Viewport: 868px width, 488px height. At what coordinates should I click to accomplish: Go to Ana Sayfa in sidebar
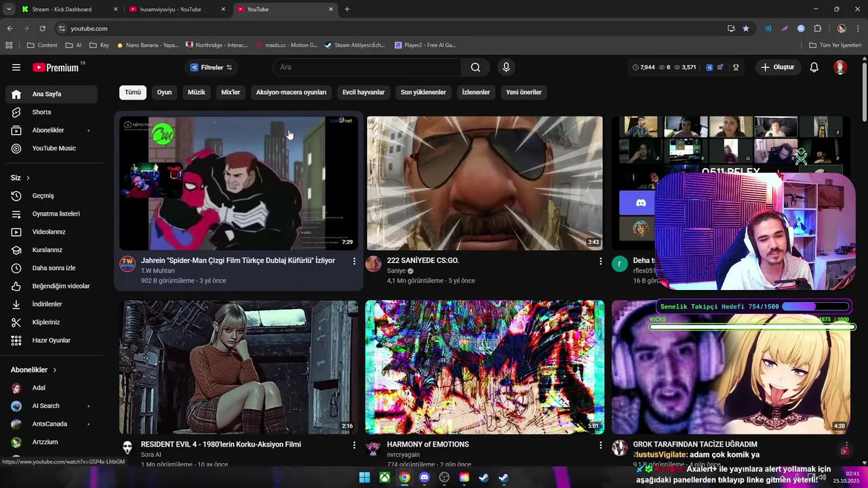[x=52, y=94]
